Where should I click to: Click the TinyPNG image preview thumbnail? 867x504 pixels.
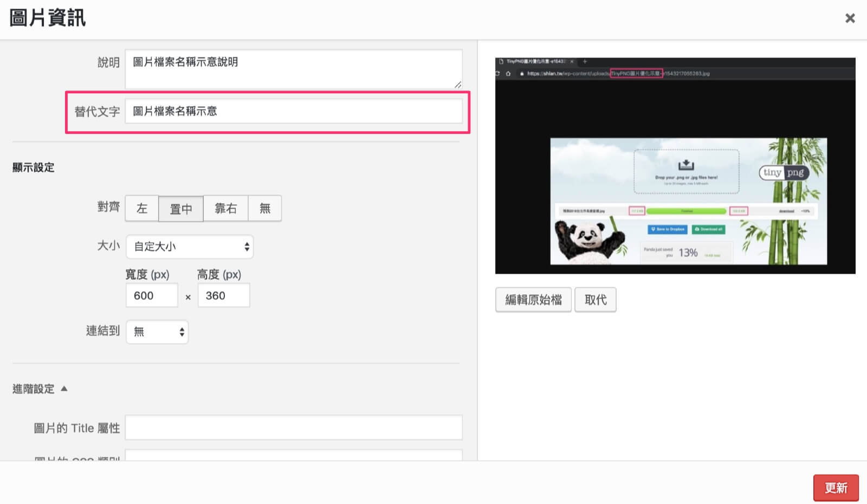(675, 166)
